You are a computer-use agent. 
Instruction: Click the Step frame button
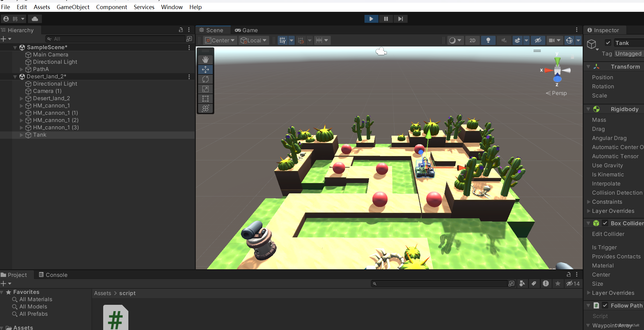click(x=400, y=19)
